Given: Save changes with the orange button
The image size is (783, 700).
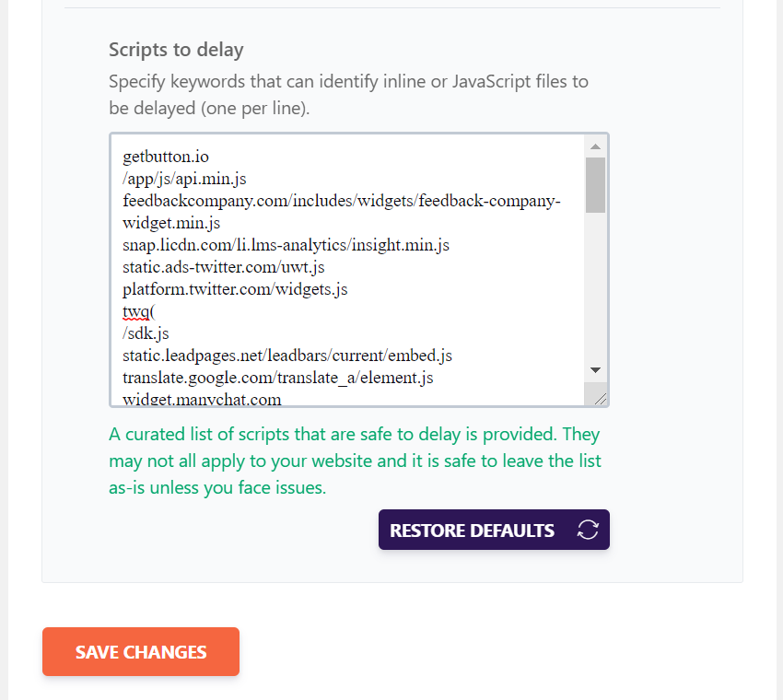Looking at the screenshot, I should point(141,651).
